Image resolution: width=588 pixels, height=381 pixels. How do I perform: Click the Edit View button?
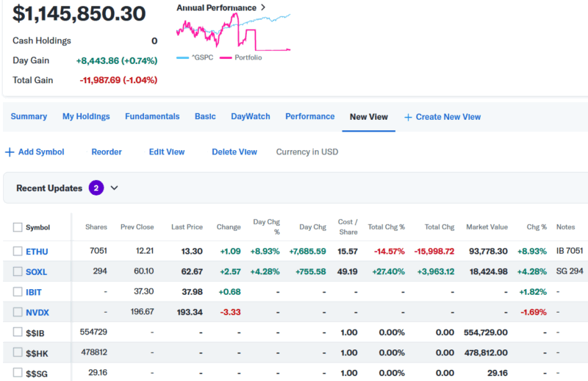pos(167,152)
